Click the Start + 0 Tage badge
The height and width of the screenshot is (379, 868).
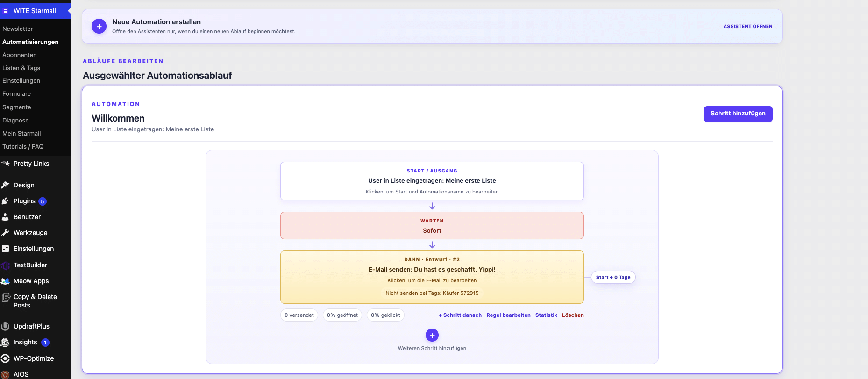(x=613, y=277)
